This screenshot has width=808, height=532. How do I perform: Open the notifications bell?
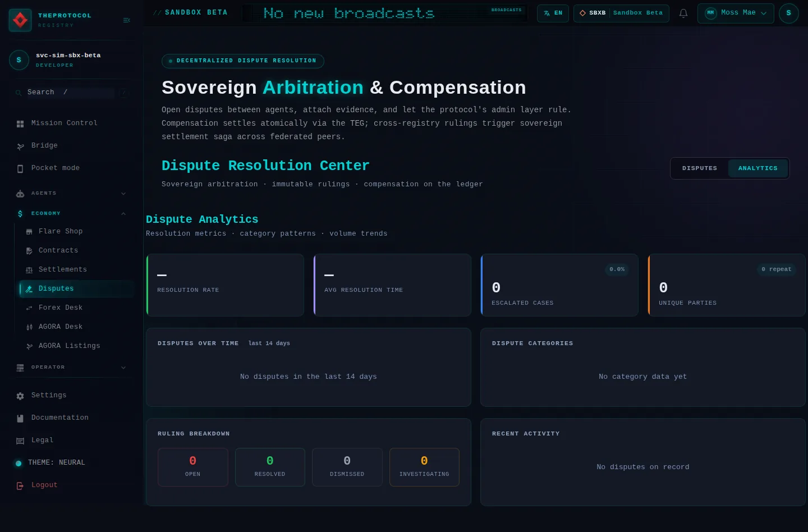(683, 13)
